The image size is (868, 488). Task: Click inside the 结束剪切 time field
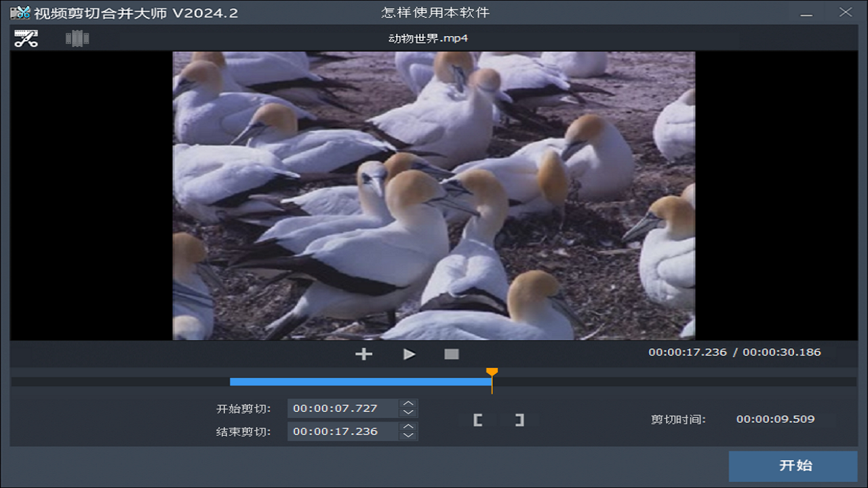point(339,431)
